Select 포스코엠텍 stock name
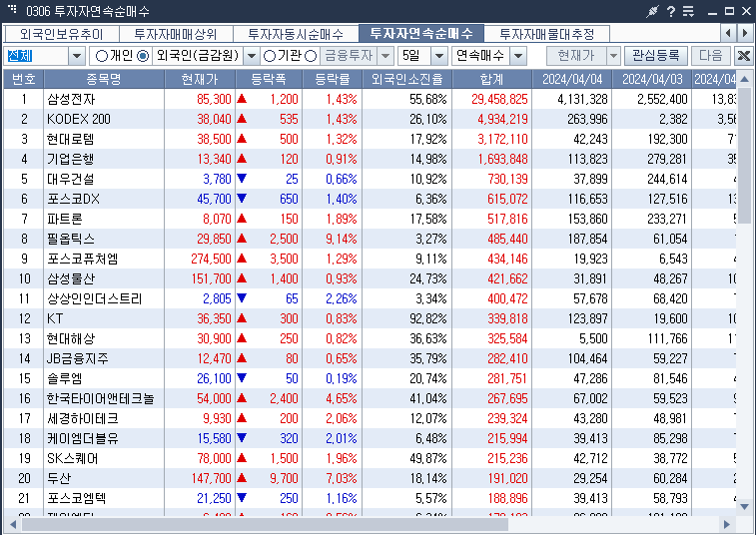 tap(77, 498)
